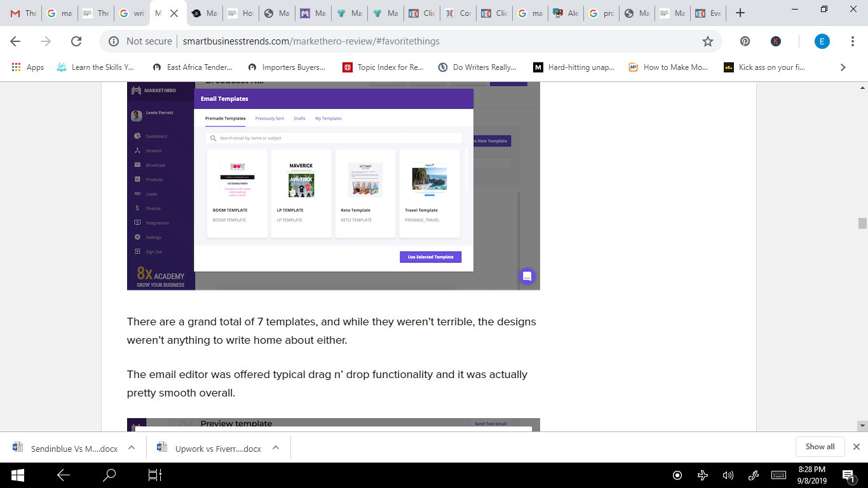Open the 'East Africa Tender...' bookmark
The image size is (868, 488).
coord(193,67)
